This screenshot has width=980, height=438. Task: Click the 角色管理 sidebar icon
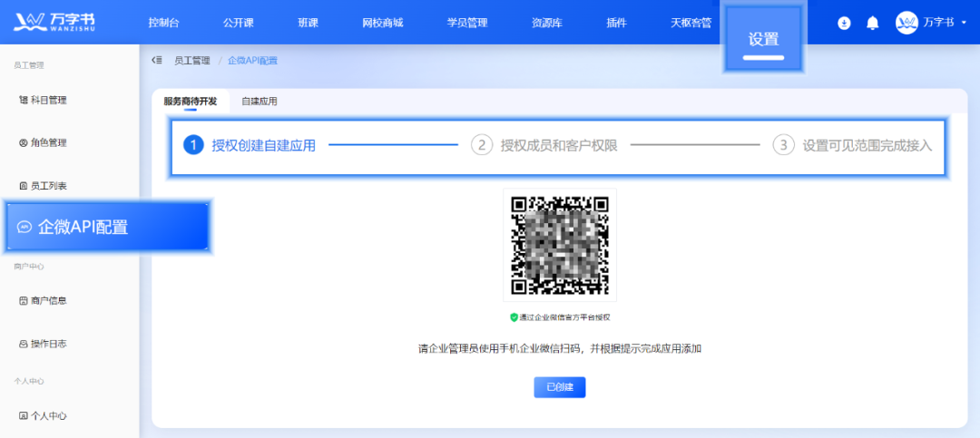23,143
